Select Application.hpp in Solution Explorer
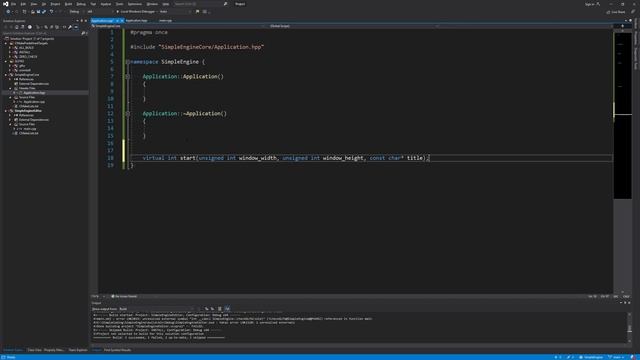This screenshot has height=360, width=640. [x=34, y=93]
